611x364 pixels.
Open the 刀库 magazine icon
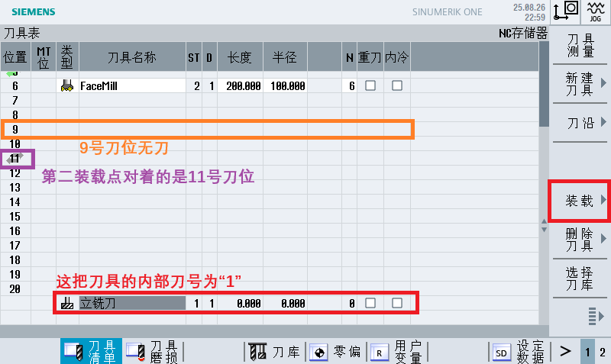257,351
